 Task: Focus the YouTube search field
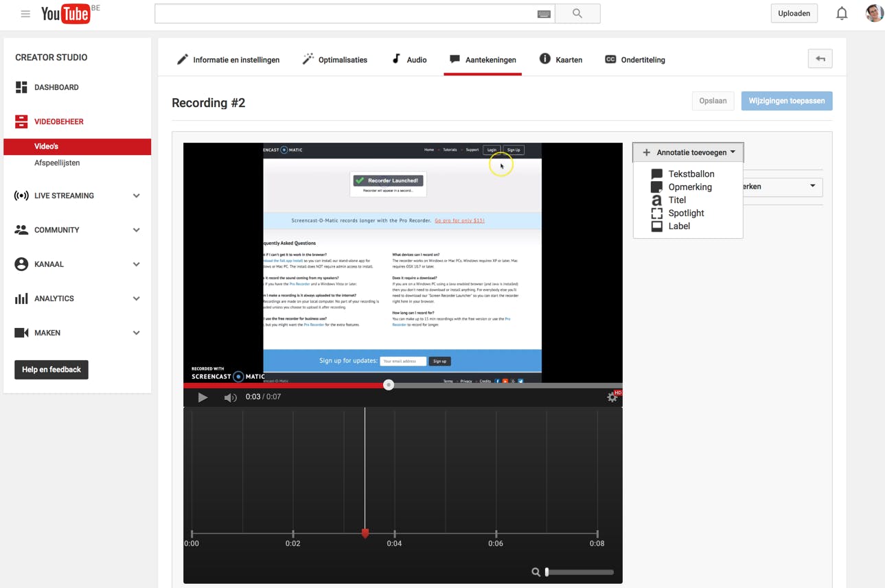(x=354, y=14)
